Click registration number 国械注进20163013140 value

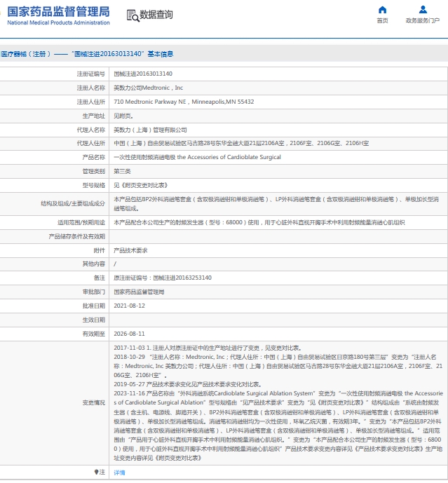click(143, 74)
